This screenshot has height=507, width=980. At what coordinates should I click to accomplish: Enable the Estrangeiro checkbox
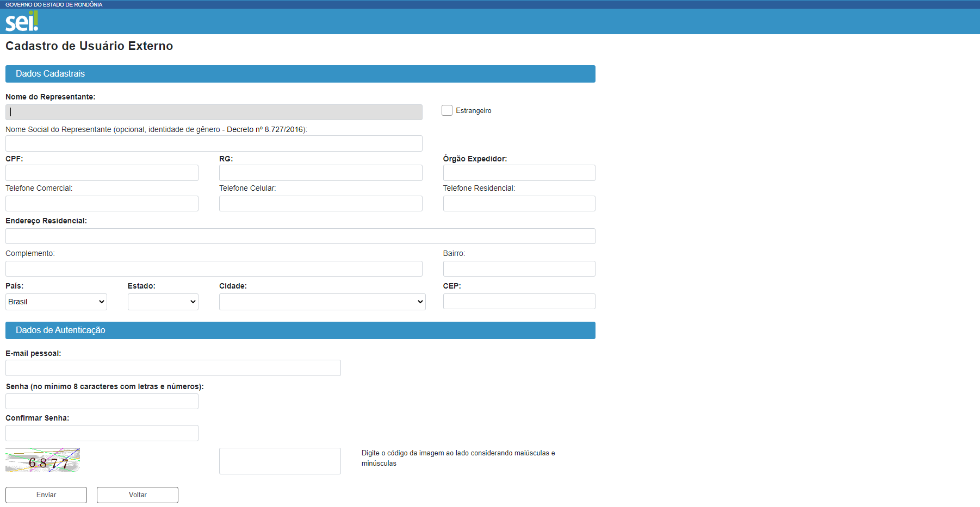[x=446, y=110]
